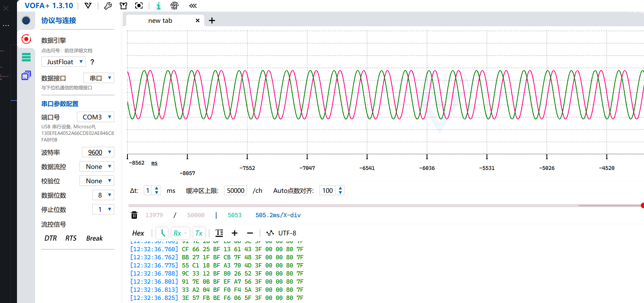
Task: Click the question mark for engine docs
Action: pos(92,62)
